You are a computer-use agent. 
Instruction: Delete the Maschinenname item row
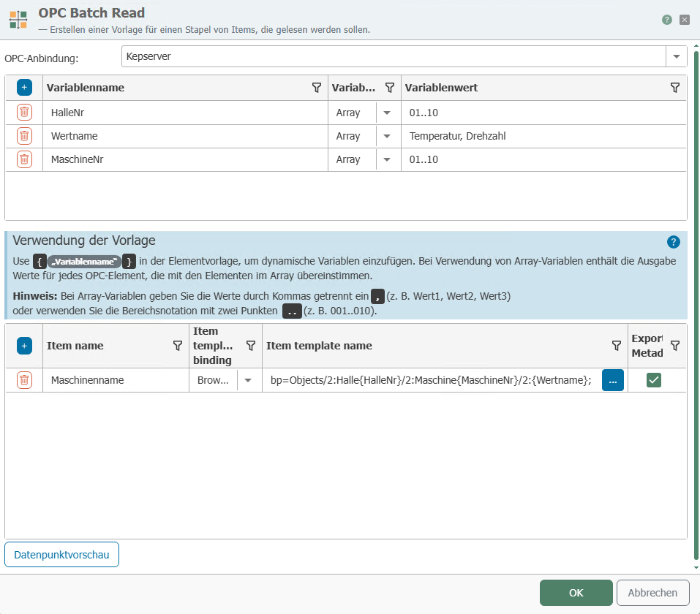[24, 380]
